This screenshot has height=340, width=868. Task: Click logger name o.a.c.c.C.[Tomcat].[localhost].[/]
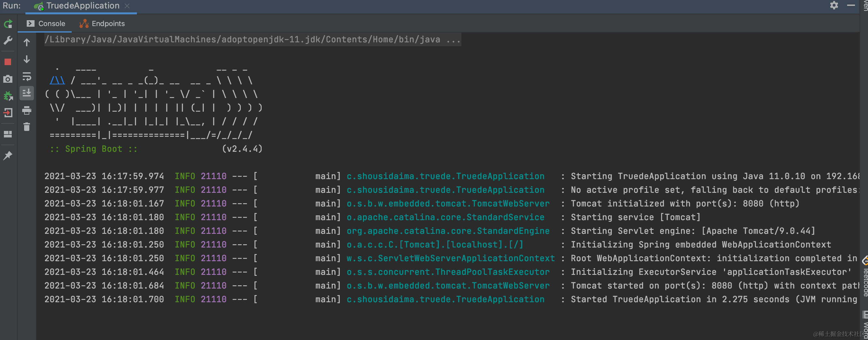[435, 245]
